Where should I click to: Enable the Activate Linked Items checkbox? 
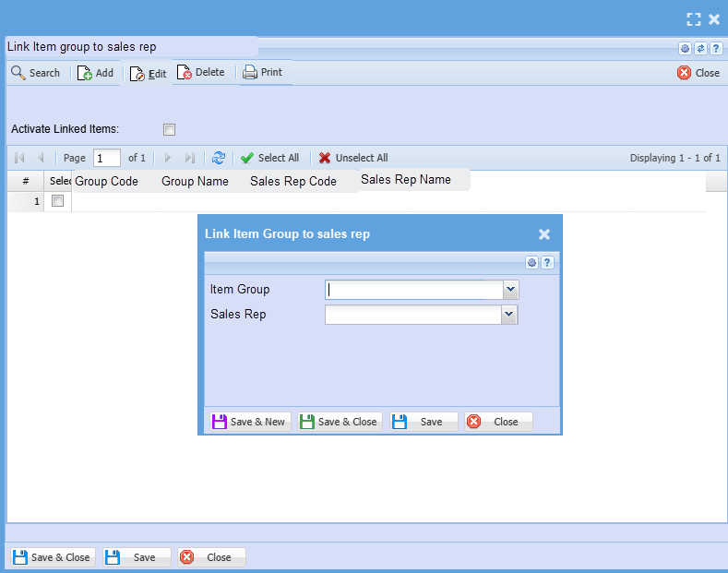pyautogui.click(x=169, y=130)
